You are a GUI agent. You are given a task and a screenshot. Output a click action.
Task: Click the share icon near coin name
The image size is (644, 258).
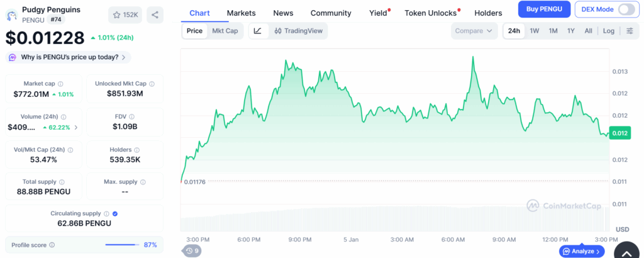point(155,14)
